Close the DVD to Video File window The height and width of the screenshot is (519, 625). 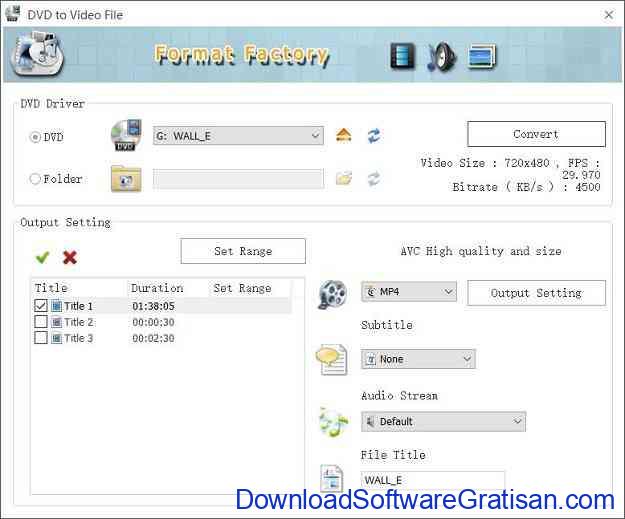[x=609, y=15]
